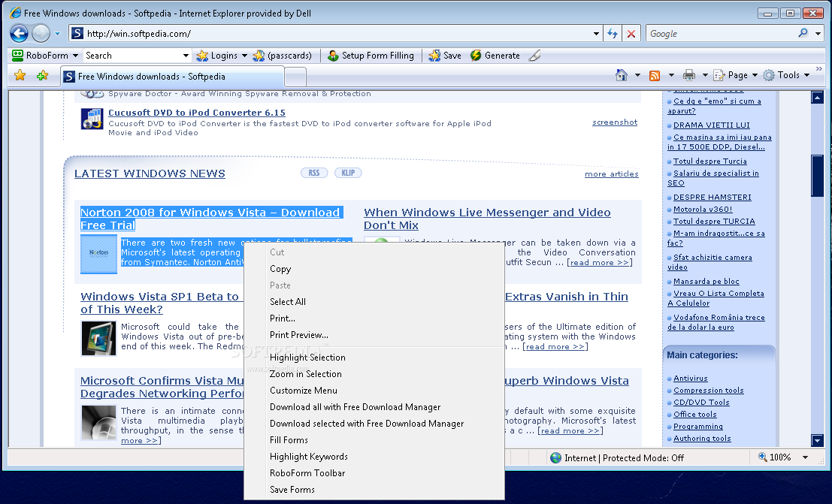Open the Home button dropdown arrow

pyautogui.click(x=637, y=75)
